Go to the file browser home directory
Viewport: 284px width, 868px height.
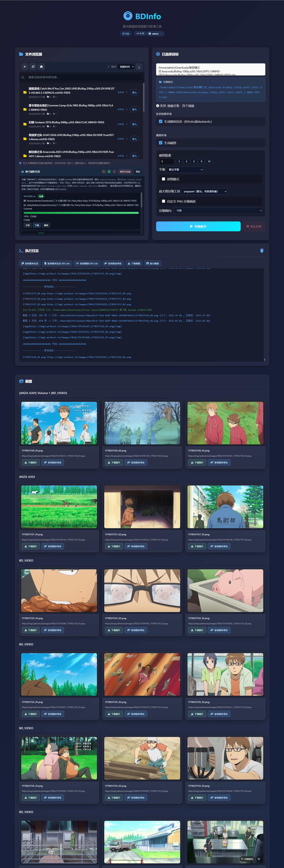[x=41, y=67]
